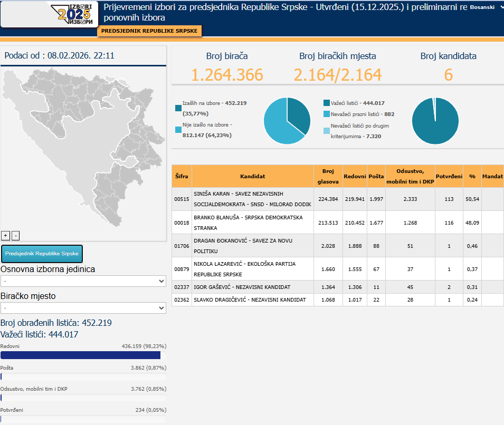This screenshot has width=504, height=425.
Task: Select the Branko Blanuša candidate row
Action: 253,223
